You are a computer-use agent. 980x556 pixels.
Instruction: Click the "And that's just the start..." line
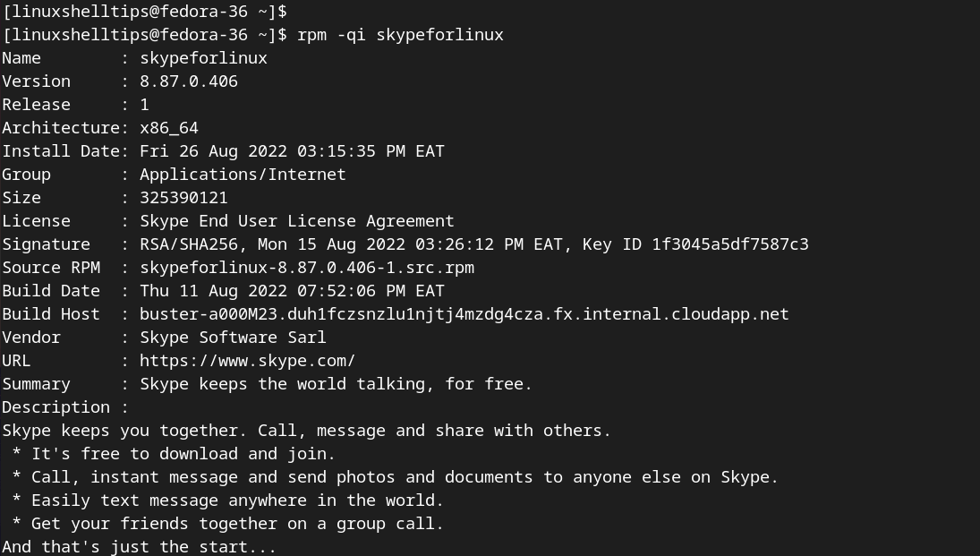click(x=139, y=547)
